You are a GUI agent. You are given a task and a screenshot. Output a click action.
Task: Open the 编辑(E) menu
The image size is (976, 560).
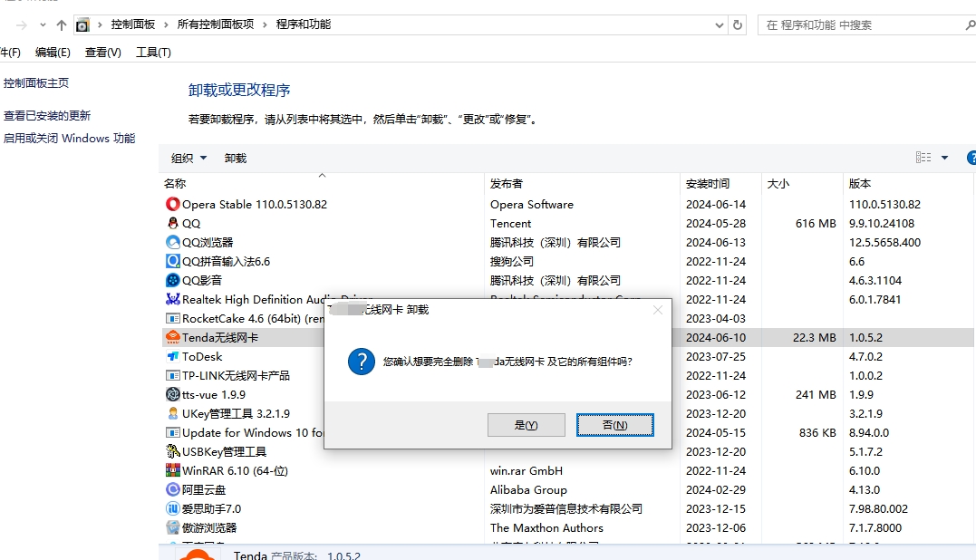(x=53, y=53)
